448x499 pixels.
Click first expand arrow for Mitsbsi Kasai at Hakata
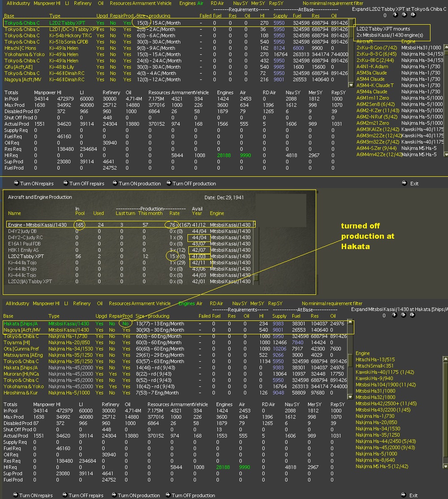(x=394, y=315)
